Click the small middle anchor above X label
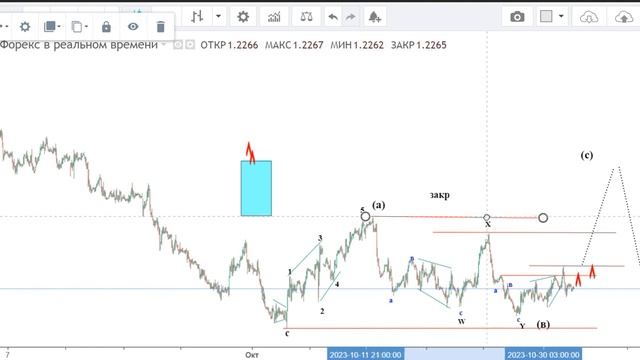Viewport: 640px width, 360px height. pyautogui.click(x=487, y=218)
